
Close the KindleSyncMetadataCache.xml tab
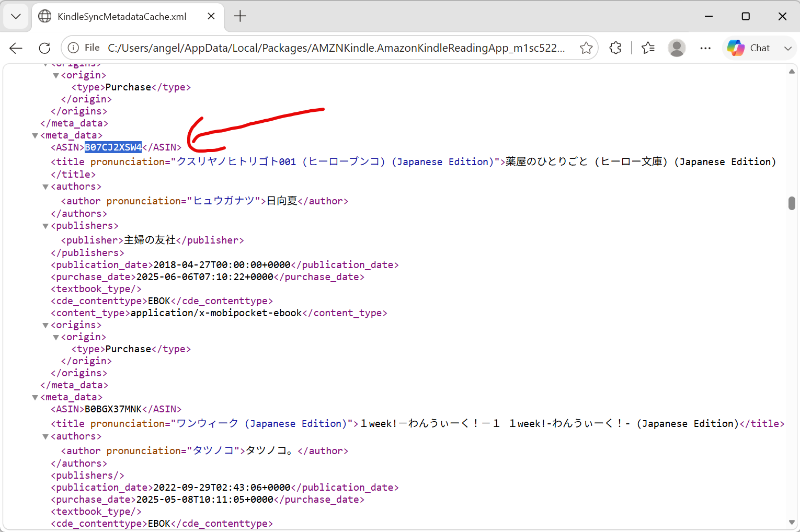211,16
